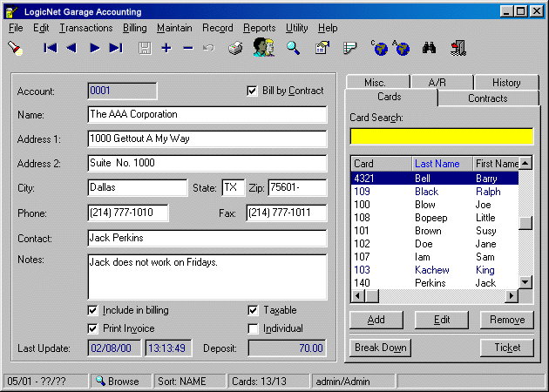
Task: Click the document list report icon
Action: click(349, 48)
